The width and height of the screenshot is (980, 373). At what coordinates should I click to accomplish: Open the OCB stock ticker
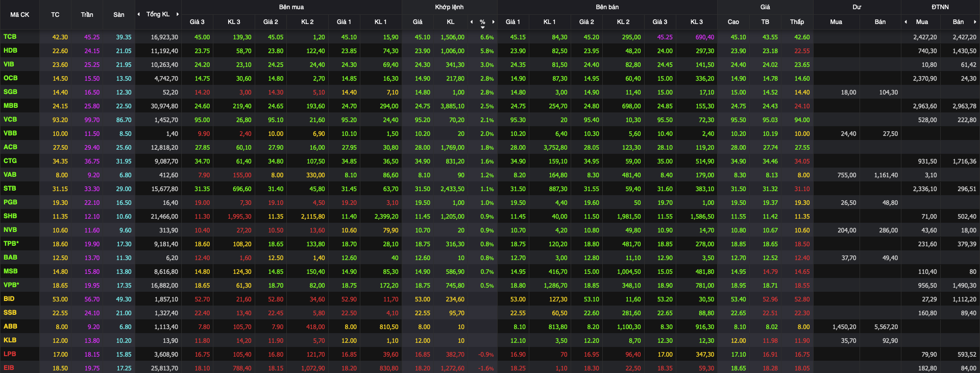click(x=11, y=78)
